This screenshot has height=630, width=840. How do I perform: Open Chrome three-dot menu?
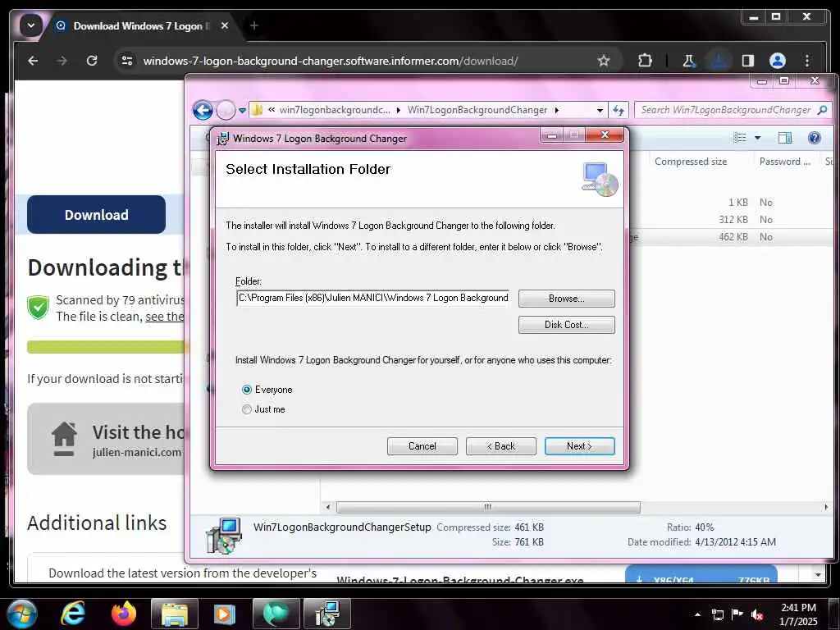(x=807, y=61)
